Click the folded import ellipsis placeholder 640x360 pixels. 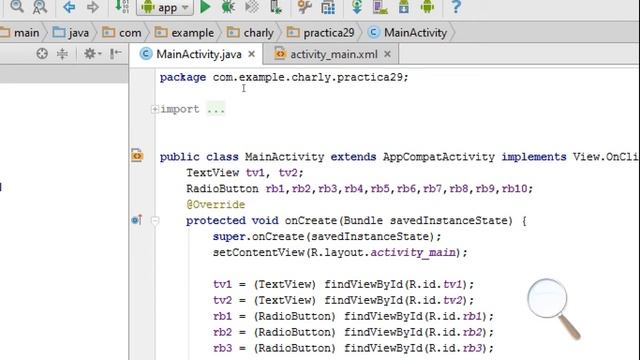216,109
